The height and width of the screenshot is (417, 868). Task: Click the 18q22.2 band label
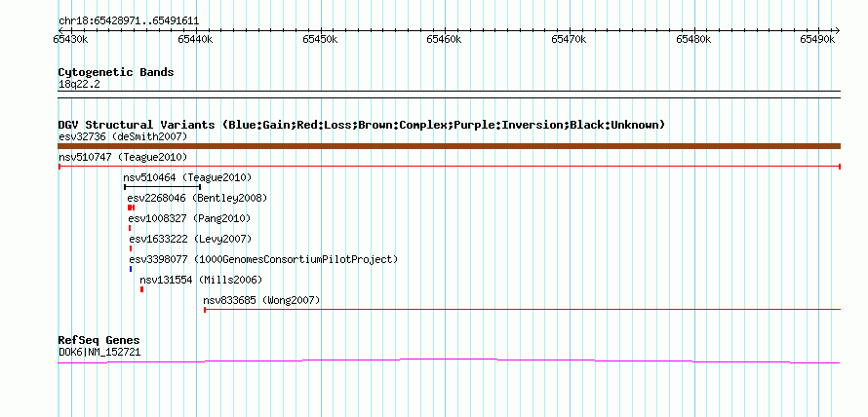pyautogui.click(x=79, y=84)
